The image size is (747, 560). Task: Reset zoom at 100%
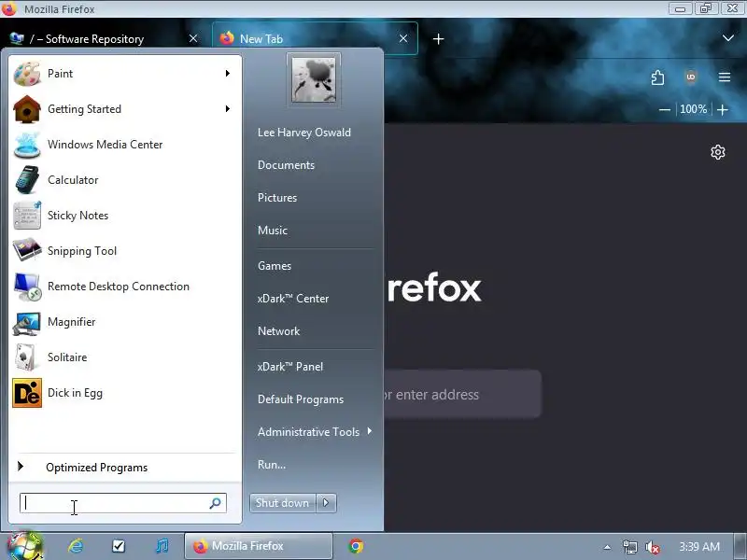click(x=693, y=109)
